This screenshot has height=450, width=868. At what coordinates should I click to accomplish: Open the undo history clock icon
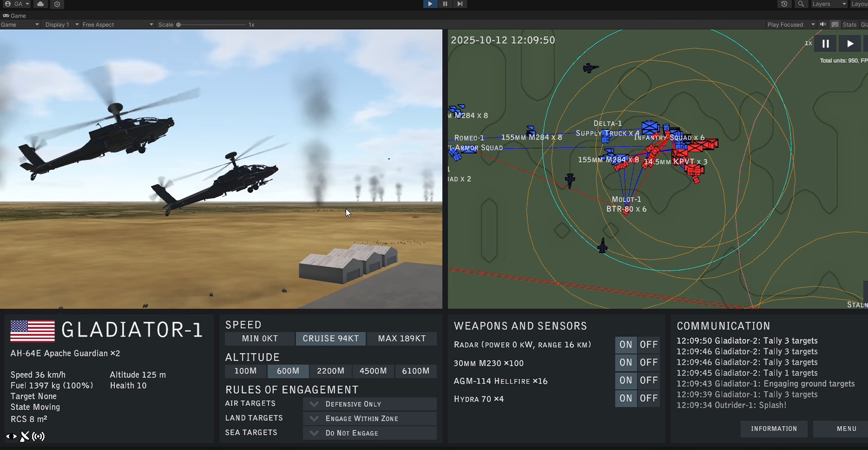784,4
